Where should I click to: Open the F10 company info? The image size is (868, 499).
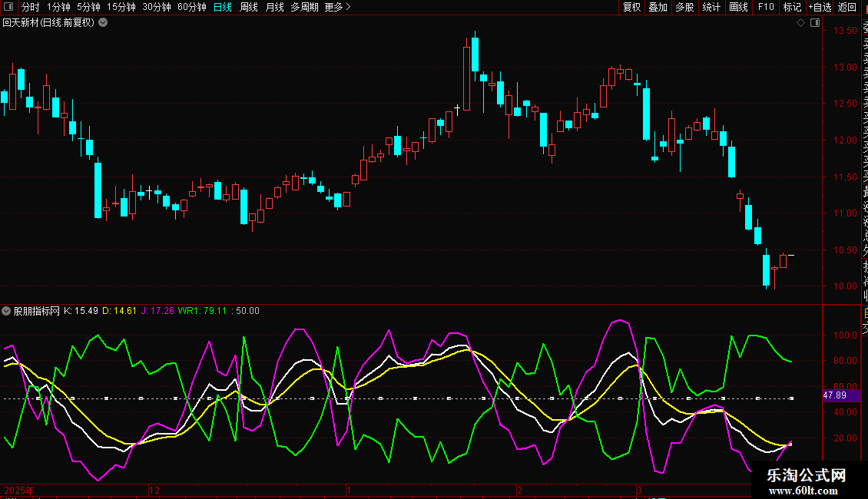click(766, 7)
